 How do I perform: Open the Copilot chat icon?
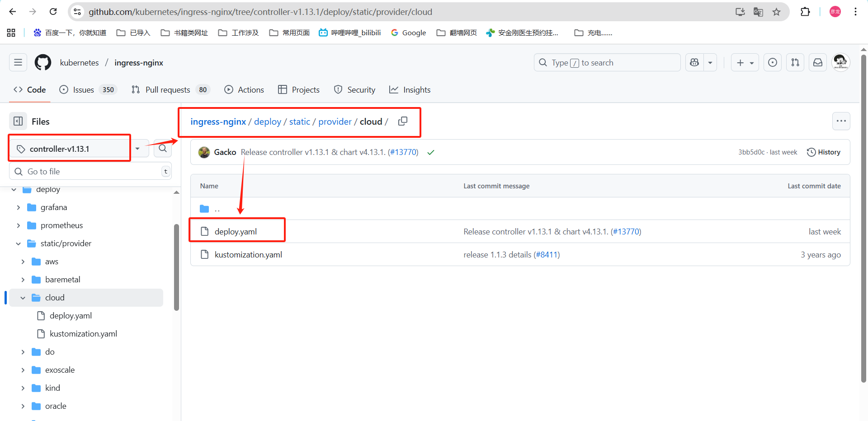tap(694, 62)
